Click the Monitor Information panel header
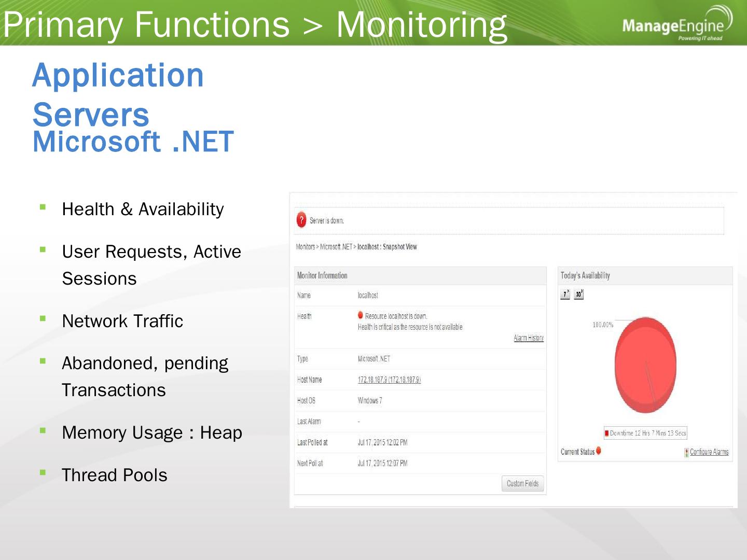Screen dimensions: 747x560 coord(322,276)
